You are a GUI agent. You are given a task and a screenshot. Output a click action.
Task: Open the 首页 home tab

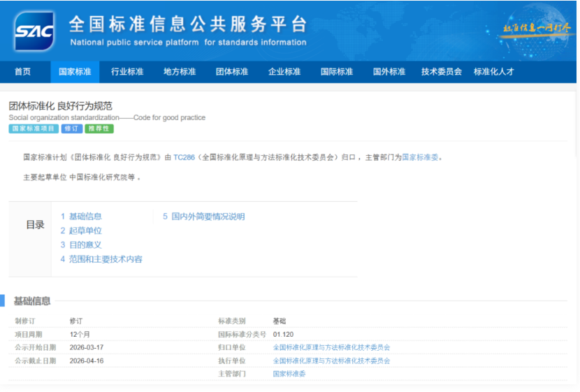pyautogui.click(x=23, y=72)
